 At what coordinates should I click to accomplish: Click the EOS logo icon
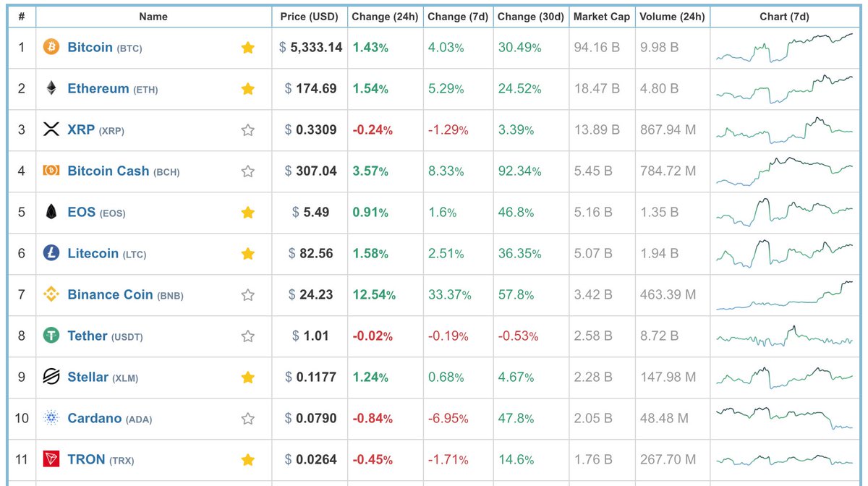(x=51, y=213)
